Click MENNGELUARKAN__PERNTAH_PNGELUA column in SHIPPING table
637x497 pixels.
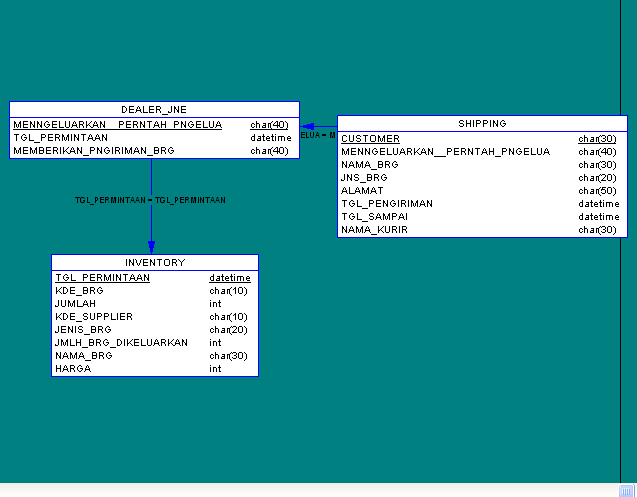(x=446, y=152)
